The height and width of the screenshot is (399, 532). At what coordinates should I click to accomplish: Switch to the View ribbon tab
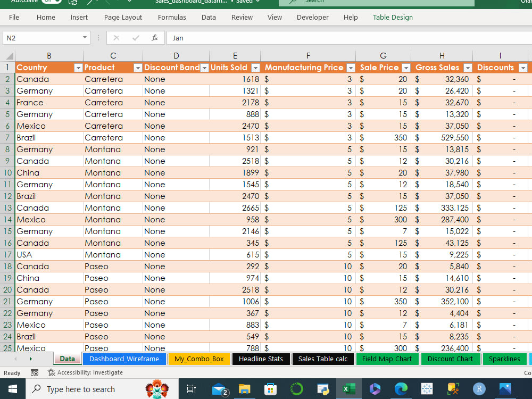[275, 18]
